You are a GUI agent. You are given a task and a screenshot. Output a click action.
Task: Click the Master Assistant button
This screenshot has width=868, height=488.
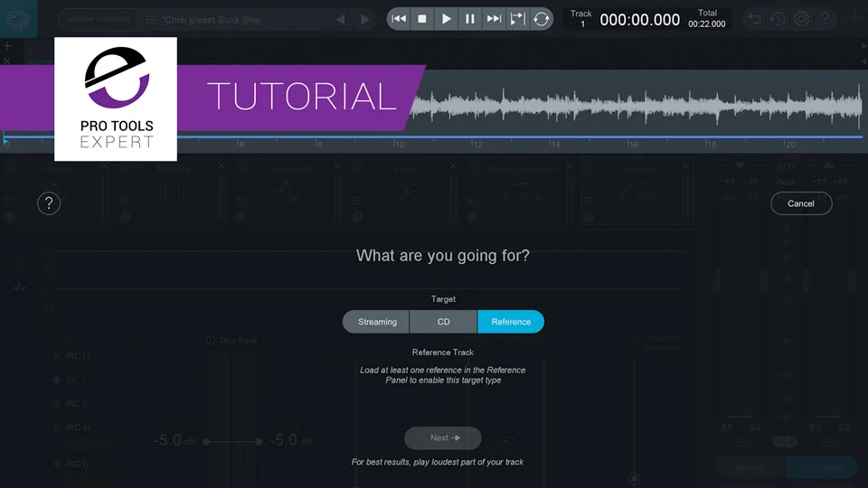[x=99, y=19]
